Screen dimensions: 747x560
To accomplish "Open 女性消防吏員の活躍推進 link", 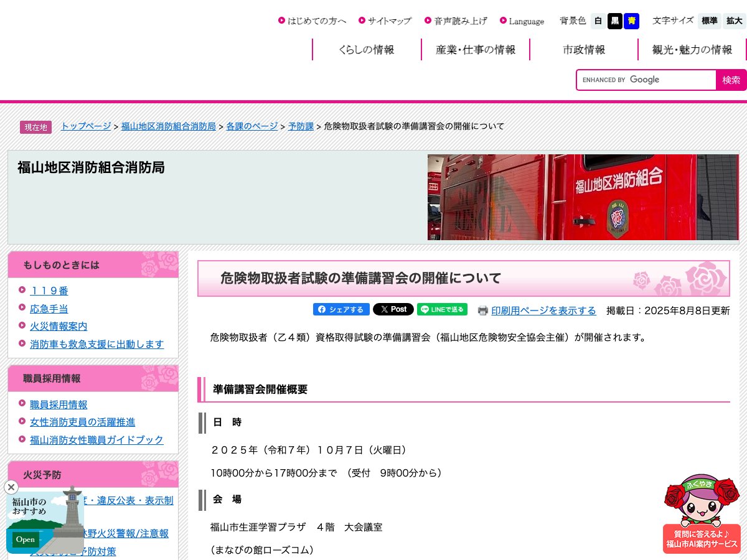I will click(x=82, y=422).
